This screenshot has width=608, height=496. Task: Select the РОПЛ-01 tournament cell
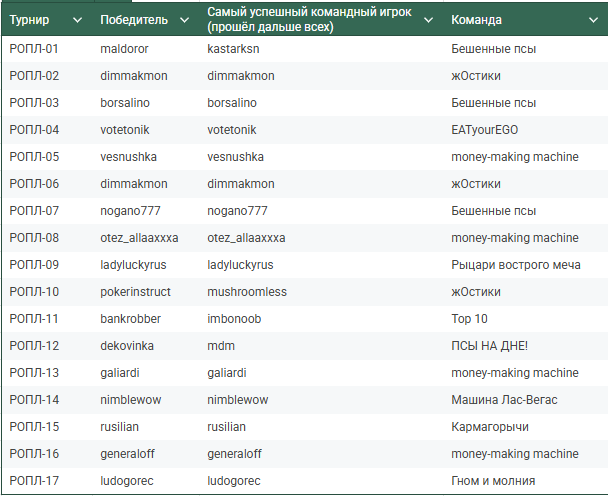point(34,49)
